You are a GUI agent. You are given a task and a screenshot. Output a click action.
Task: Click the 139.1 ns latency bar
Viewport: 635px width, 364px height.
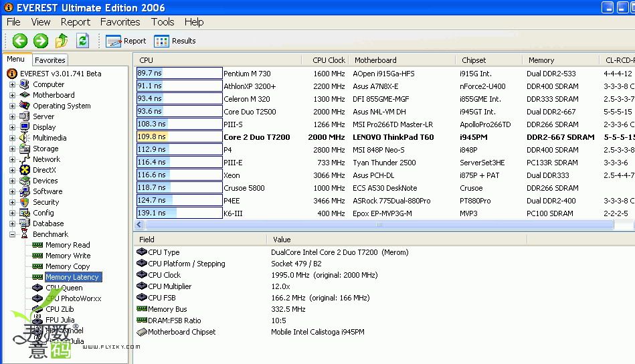pos(179,213)
